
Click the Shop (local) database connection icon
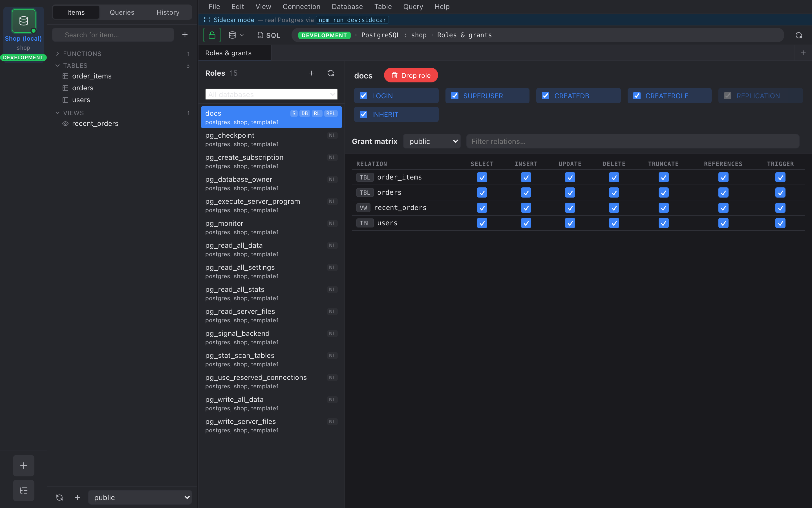click(23, 21)
